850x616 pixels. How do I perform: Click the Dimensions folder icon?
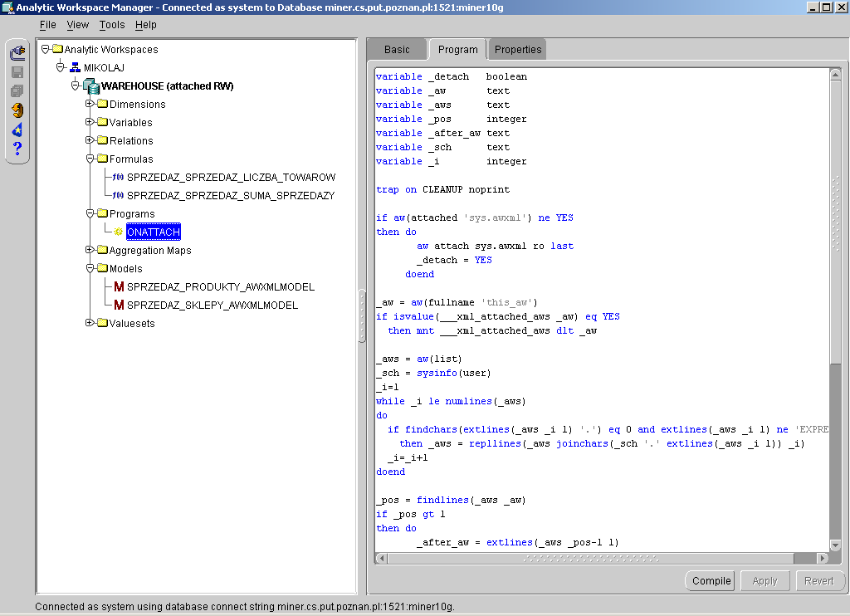102,104
